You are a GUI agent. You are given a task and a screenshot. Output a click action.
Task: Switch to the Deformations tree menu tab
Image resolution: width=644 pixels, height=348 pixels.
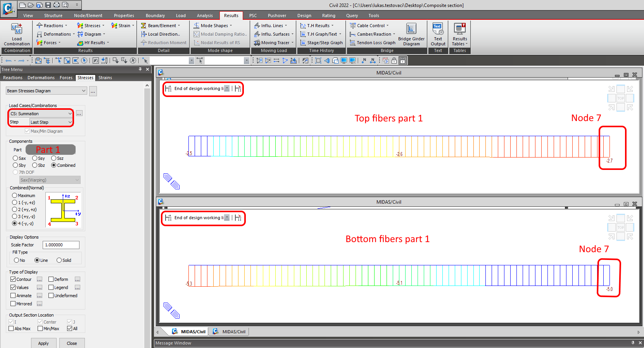pyautogui.click(x=41, y=78)
